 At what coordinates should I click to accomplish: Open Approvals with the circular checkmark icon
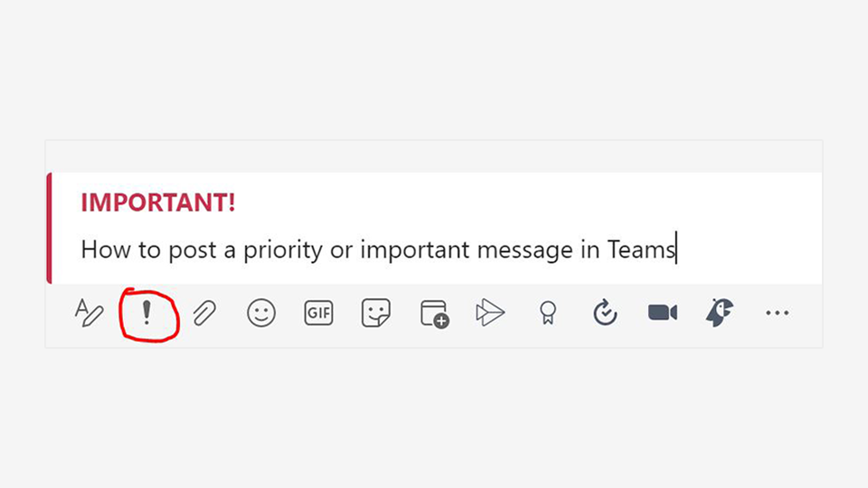click(x=605, y=314)
